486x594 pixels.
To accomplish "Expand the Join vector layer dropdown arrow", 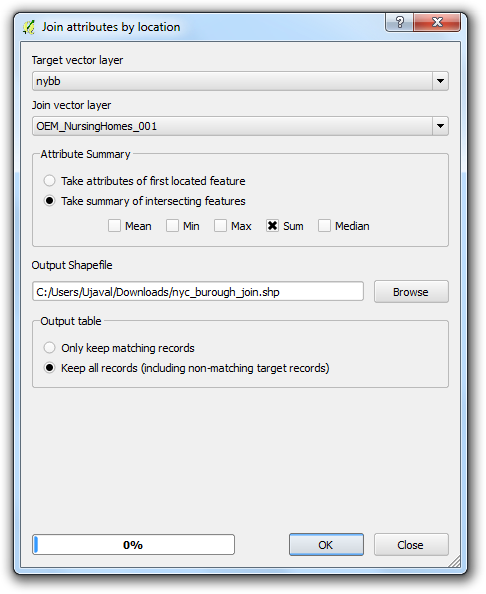I will click(440, 126).
